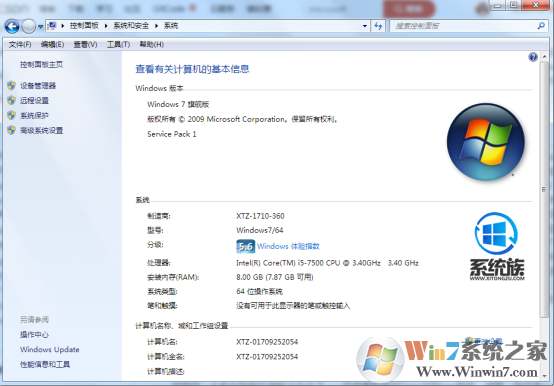Open the blue help question mark

tap(533, 57)
